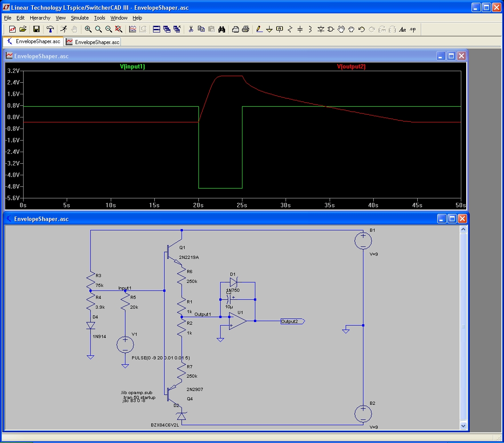Click the V(input1) green trace label

(x=133, y=66)
